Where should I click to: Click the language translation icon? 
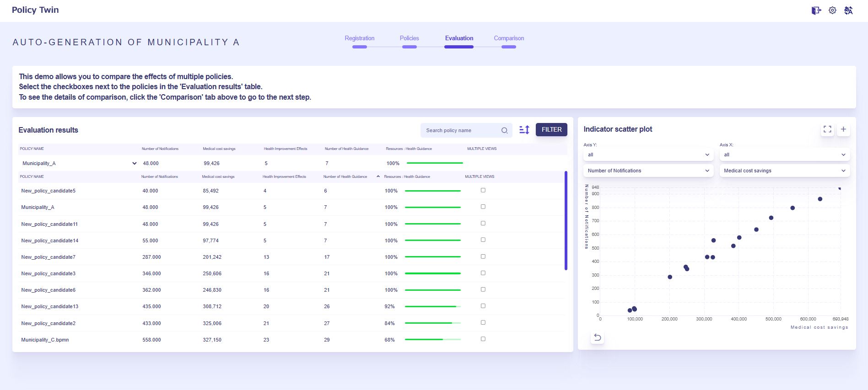coord(848,10)
